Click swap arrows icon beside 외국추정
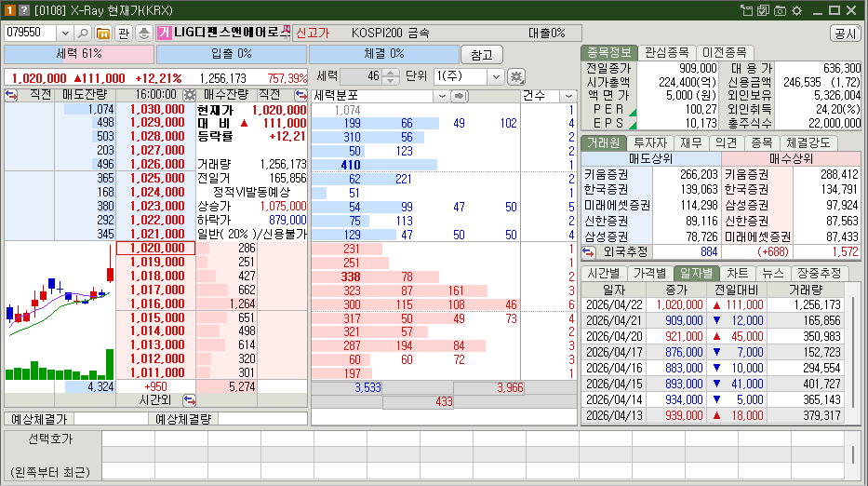The height and width of the screenshot is (486, 868). 589,252
